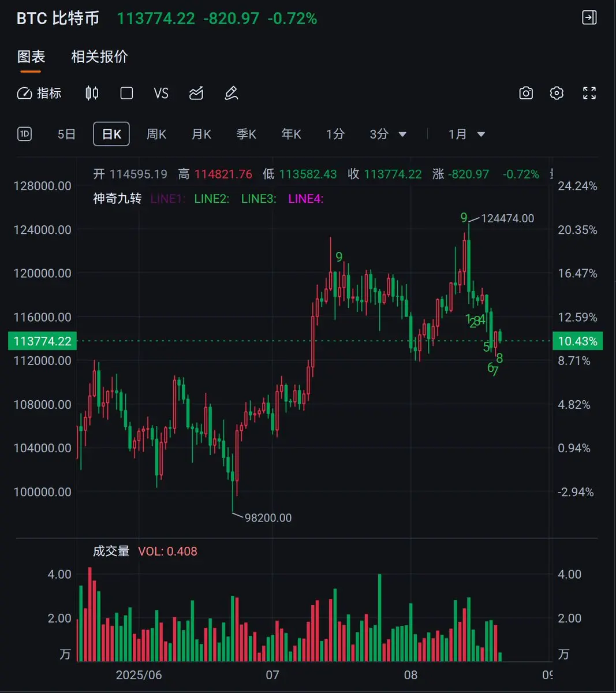Activate the pencil drawing tool

pos(232,93)
